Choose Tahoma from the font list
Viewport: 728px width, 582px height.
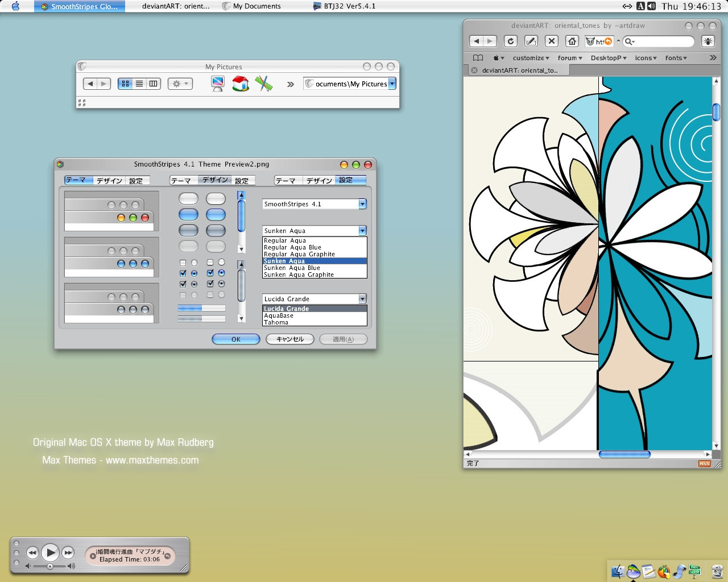[315, 322]
